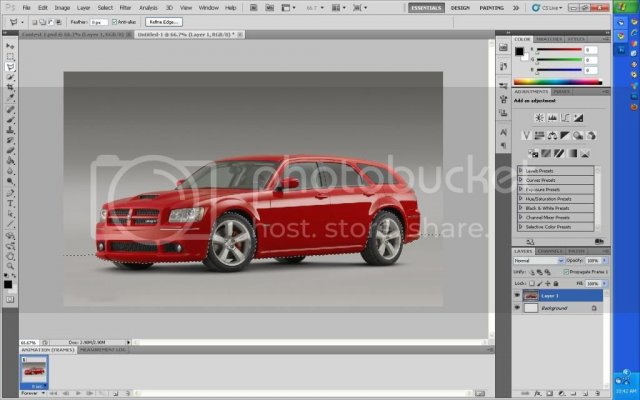Open the Filter menu
640x400 pixels.
(125, 8)
